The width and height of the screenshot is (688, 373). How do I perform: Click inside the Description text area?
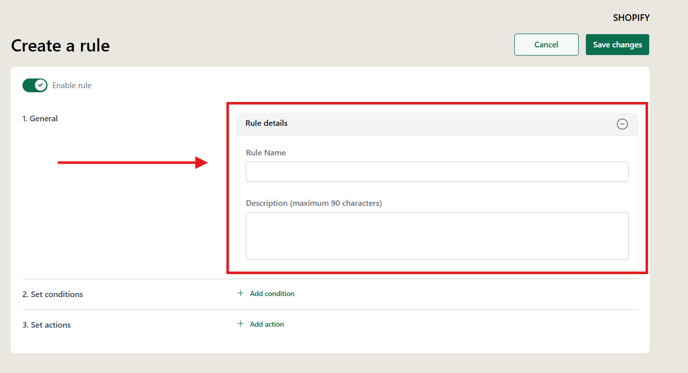click(437, 236)
